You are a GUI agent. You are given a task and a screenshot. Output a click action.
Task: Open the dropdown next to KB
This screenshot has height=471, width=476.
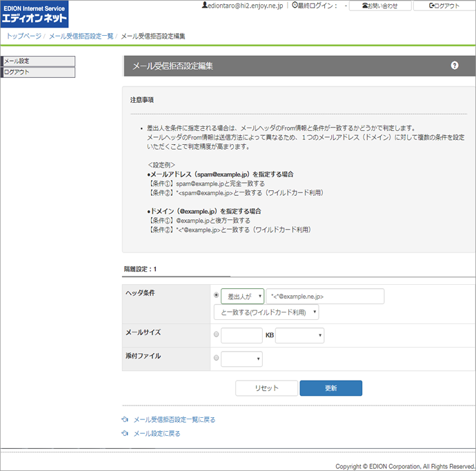pos(299,336)
